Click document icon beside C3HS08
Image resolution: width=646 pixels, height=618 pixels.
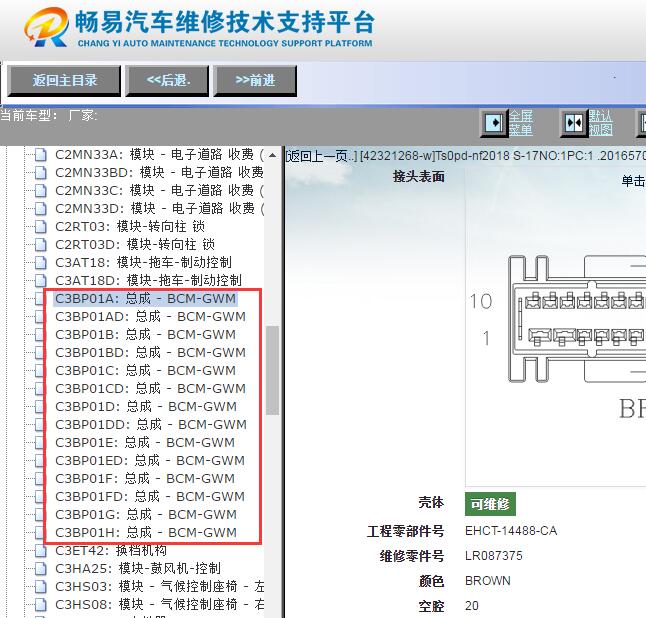click(40, 604)
